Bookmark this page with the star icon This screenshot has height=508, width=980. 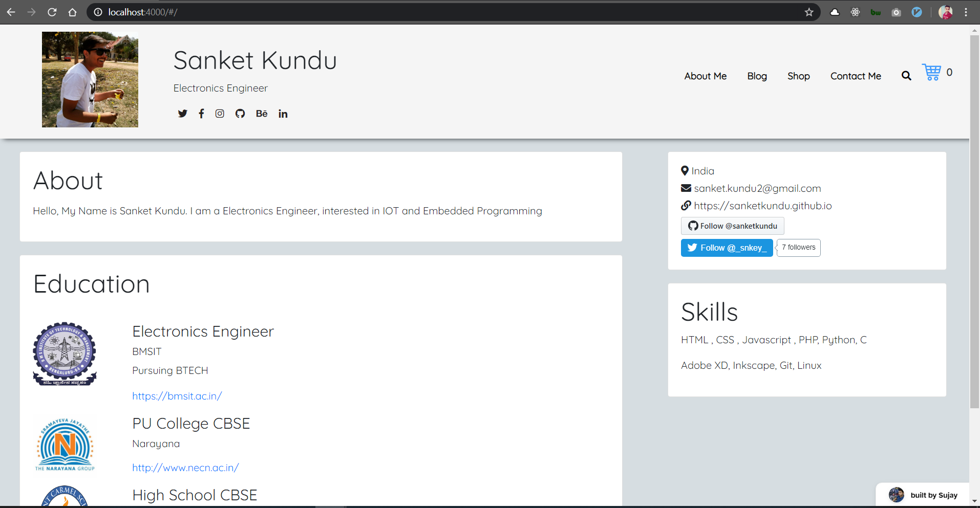click(809, 12)
